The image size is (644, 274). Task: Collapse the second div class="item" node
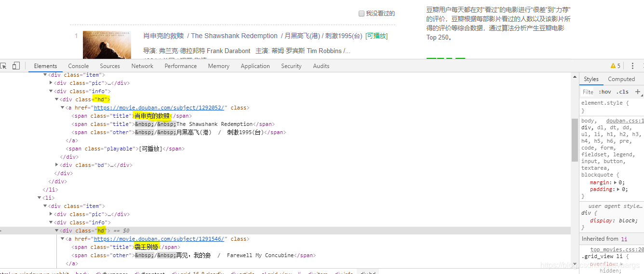(45, 206)
